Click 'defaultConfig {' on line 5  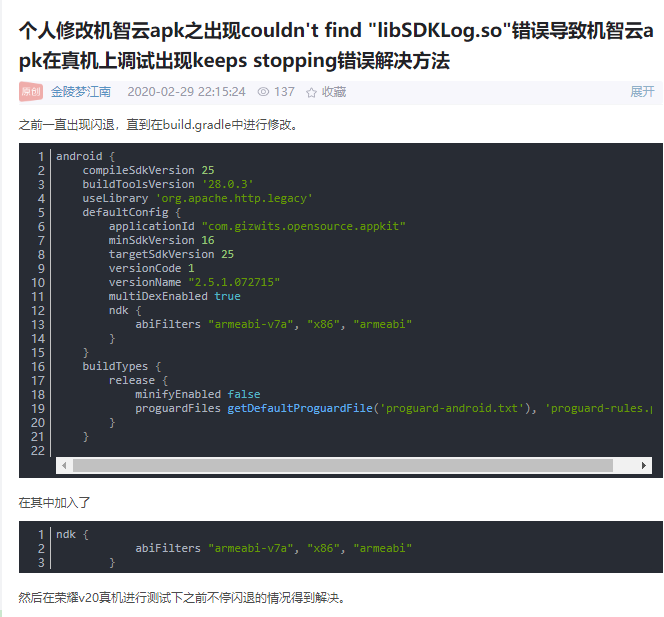(x=132, y=212)
